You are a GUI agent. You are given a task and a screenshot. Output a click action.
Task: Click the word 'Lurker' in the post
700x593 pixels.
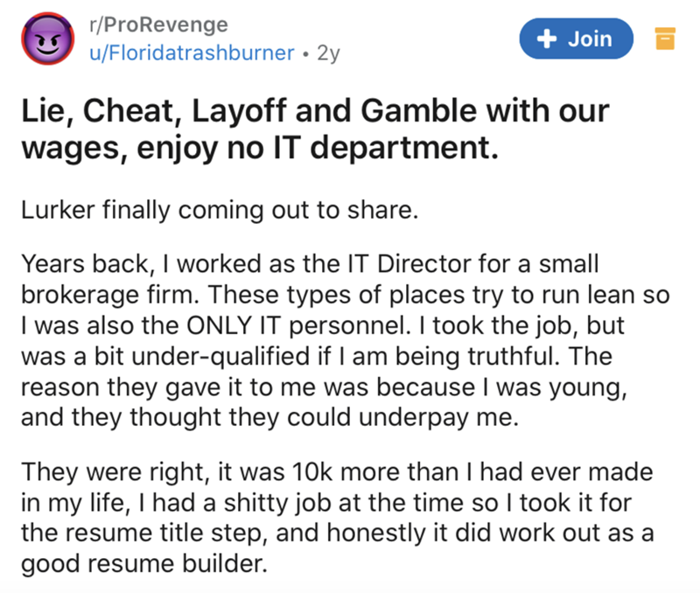[x=55, y=213]
